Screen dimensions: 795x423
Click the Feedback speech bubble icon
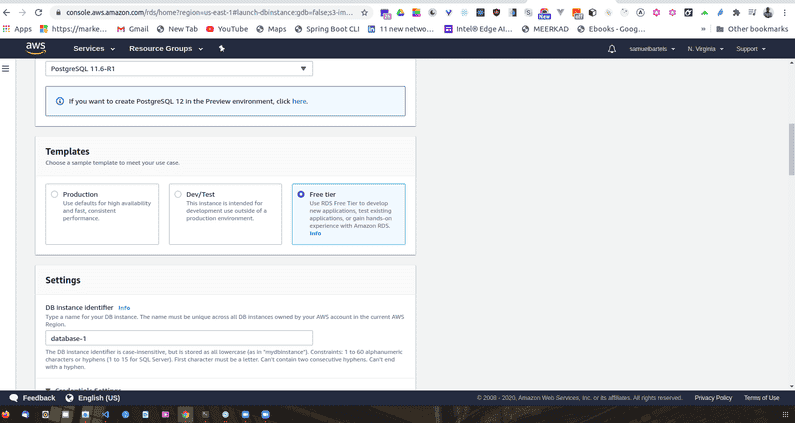[x=14, y=398]
